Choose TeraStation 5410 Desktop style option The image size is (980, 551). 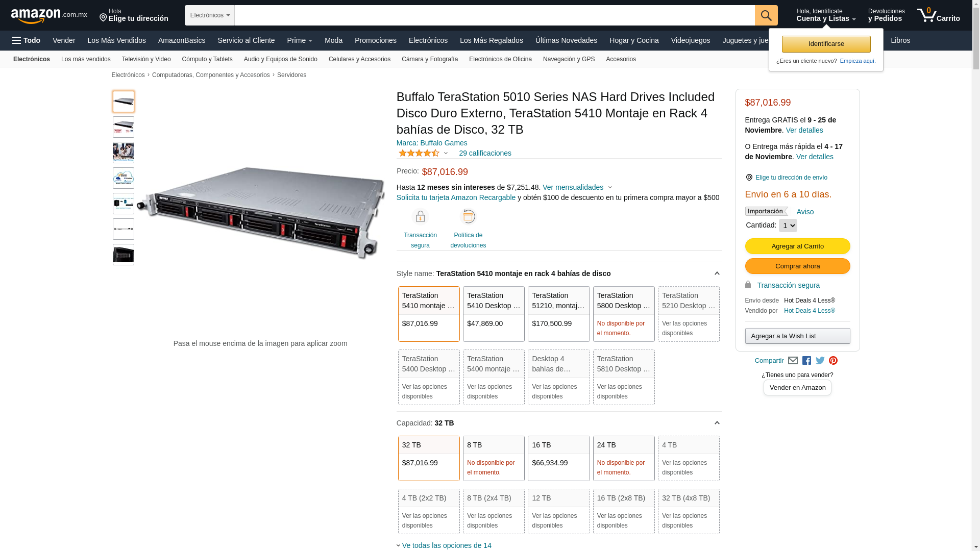[x=493, y=314]
